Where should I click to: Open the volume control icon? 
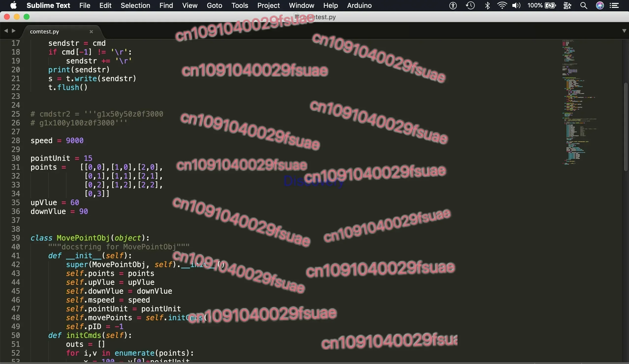pyautogui.click(x=516, y=5)
